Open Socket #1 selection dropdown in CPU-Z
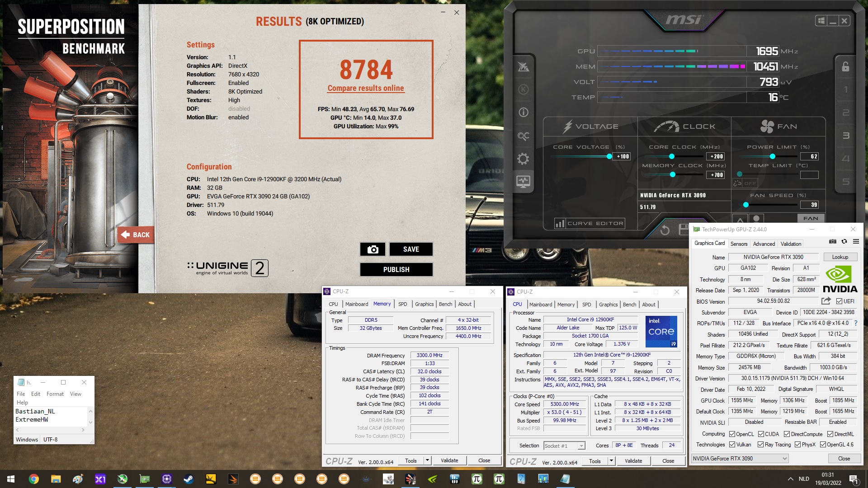Viewport: 868px width, 488px height. pyautogui.click(x=564, y=446)
